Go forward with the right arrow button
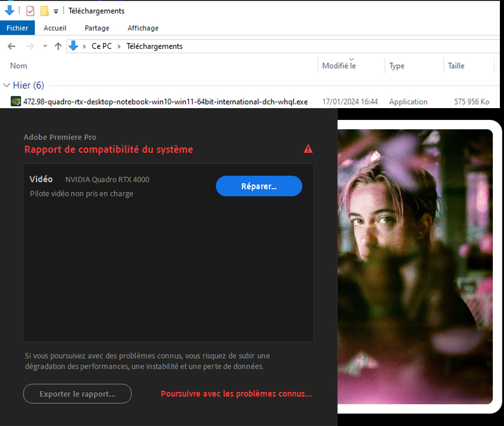 click(30, 46)
